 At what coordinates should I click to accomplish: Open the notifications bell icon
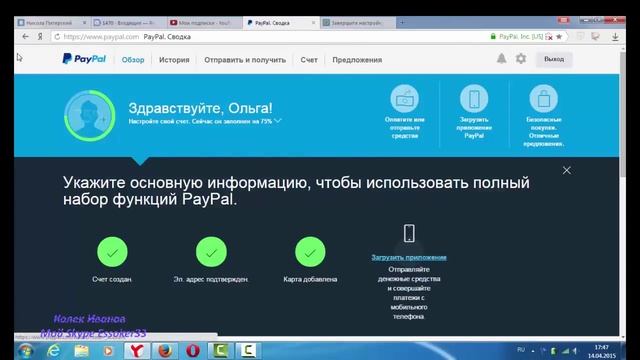point(502,59)
